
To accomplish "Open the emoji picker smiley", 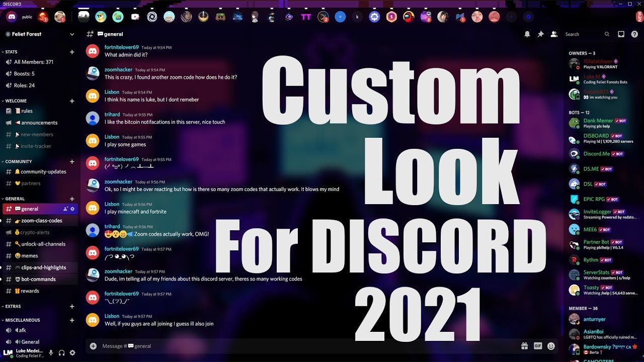I will [x=551, y=346].
